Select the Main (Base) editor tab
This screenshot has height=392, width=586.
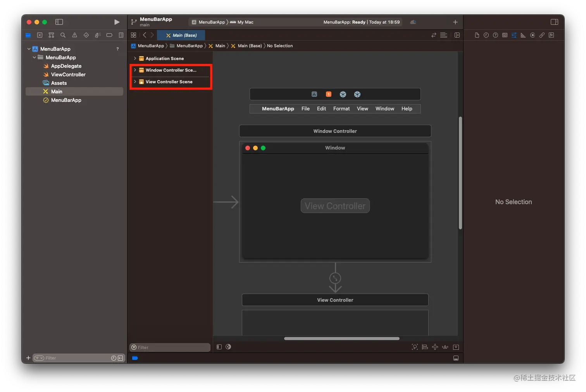pyautogui.click(x=181, y=35)
